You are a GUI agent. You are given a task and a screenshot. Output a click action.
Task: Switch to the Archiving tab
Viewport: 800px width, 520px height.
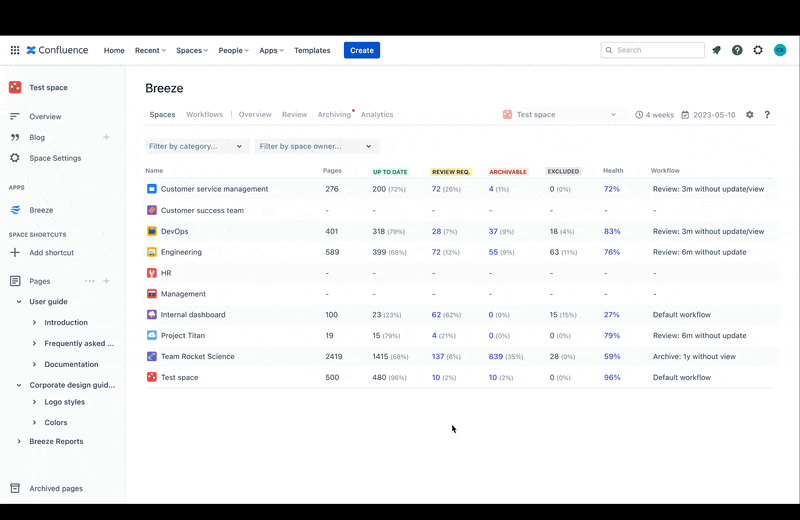point(334,115)
